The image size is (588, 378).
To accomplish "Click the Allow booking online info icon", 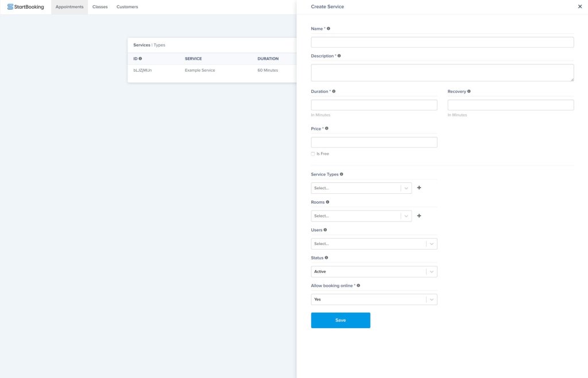I will [x=358, y=286].
